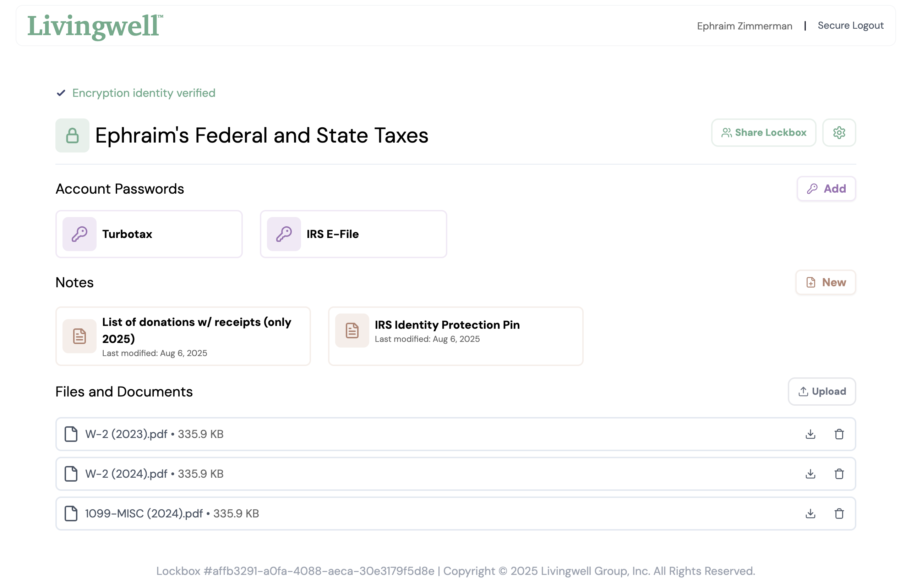Open the IRS E-File password entry
The width and height of the screenshot is (911, 588).
(352, 234)
